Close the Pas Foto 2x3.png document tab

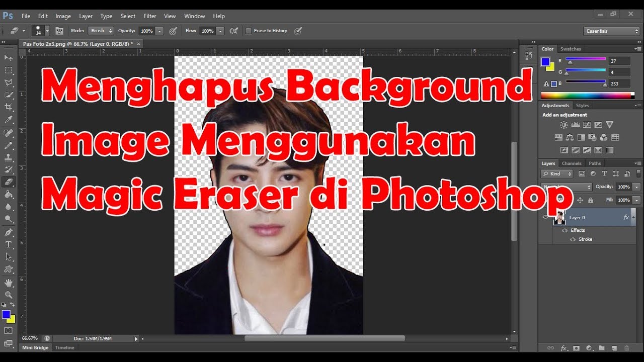click(138, 44)
